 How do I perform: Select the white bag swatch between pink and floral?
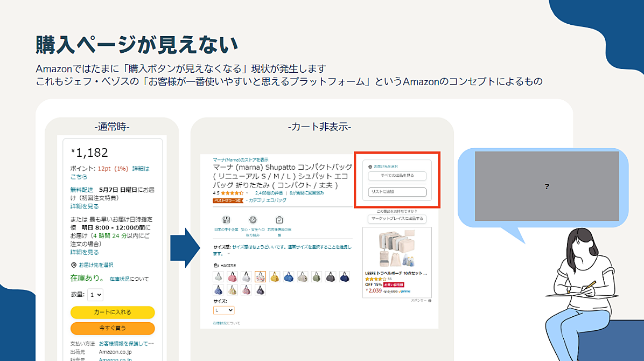[247, 277]
